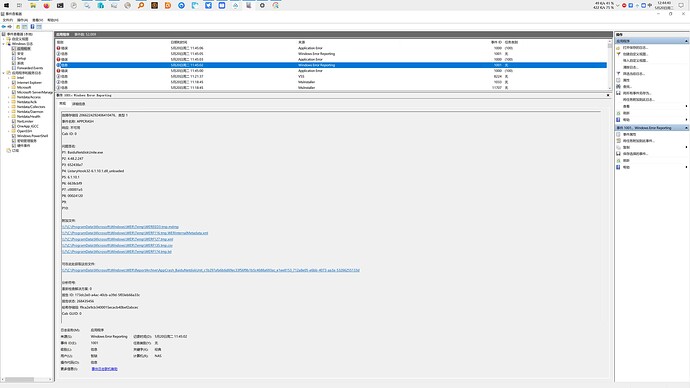Click the Firefox icon in the taskbar
The width and height of the screenshot is (690, 388).
coord(47,5)
